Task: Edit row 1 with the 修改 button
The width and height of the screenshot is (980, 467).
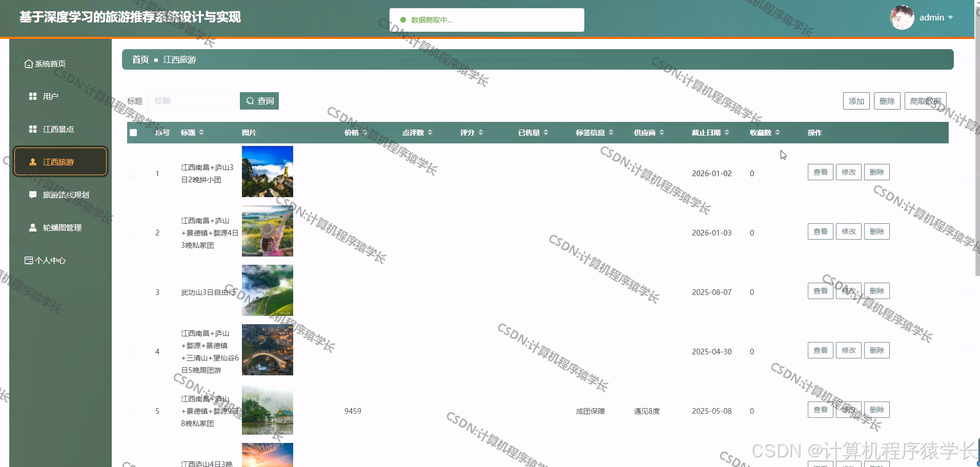Action: (x=848, y=172)
